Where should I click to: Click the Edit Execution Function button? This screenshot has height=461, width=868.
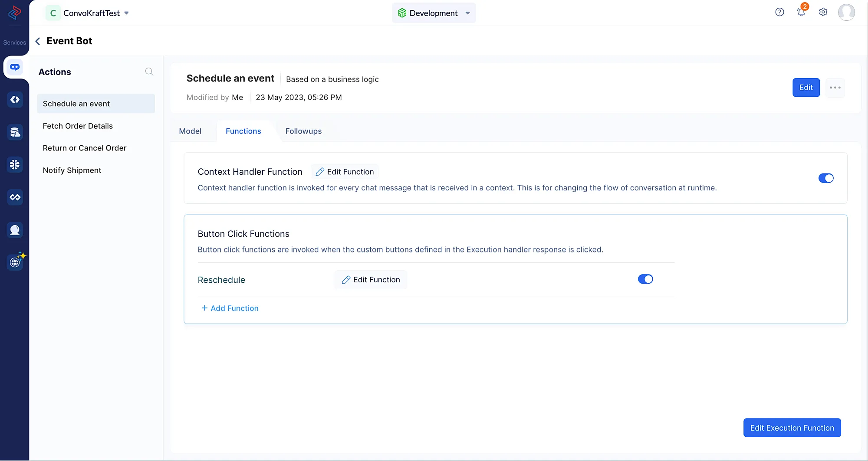(792, 428)
